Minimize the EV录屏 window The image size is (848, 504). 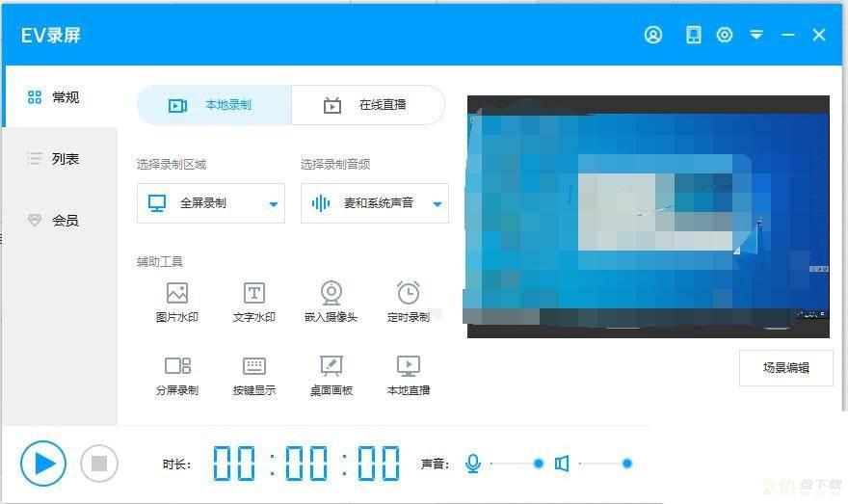point(788,35)
